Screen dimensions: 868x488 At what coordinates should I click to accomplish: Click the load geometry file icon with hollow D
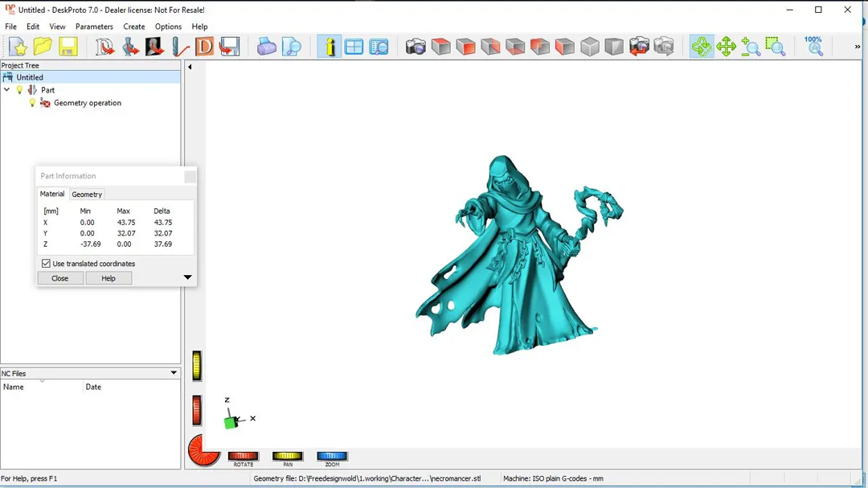click(104, 47)
